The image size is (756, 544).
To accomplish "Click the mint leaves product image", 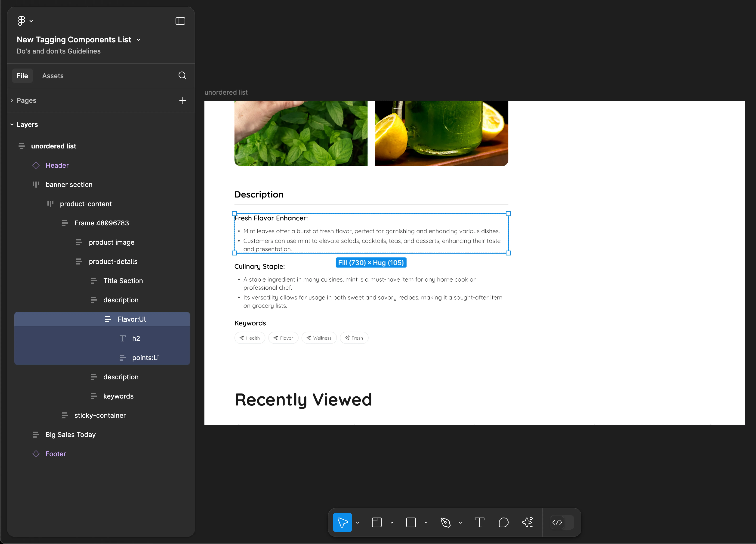I will point(301,133).
